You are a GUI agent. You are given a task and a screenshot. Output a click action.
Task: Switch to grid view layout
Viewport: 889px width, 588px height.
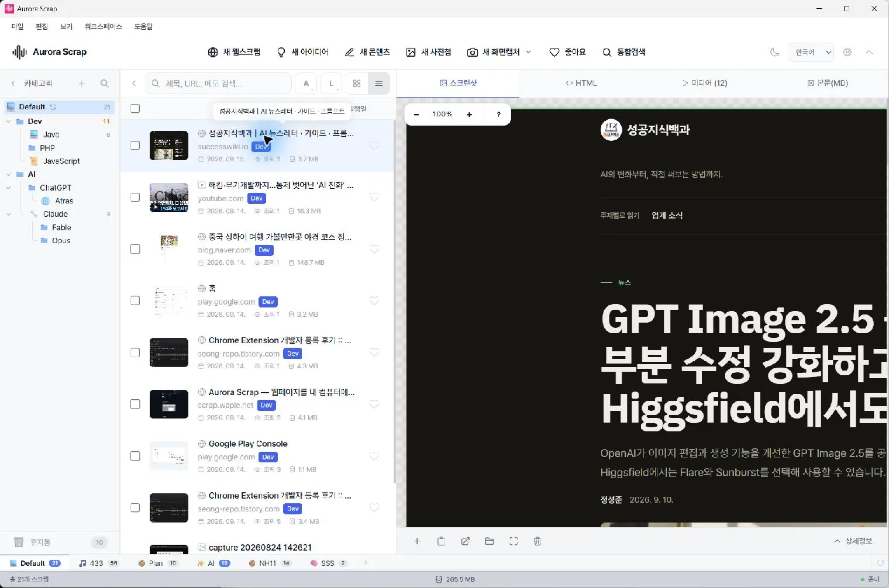point(357,84)
